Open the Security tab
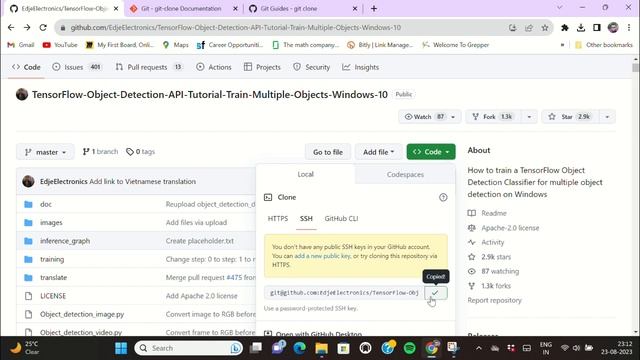Screen dimensions: 640x360 (311, 67)
